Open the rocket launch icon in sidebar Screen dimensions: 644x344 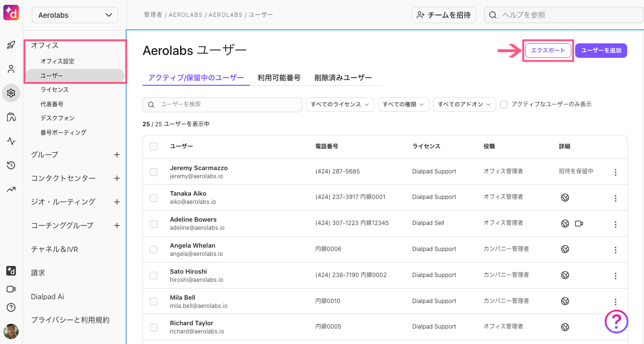click(11, 45)
